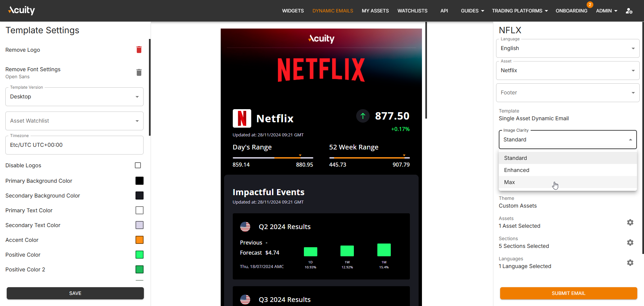This screenshot has height=306, width=644.
Task: Pick the Primary Background Color swatch
Action: pos(140,181)
